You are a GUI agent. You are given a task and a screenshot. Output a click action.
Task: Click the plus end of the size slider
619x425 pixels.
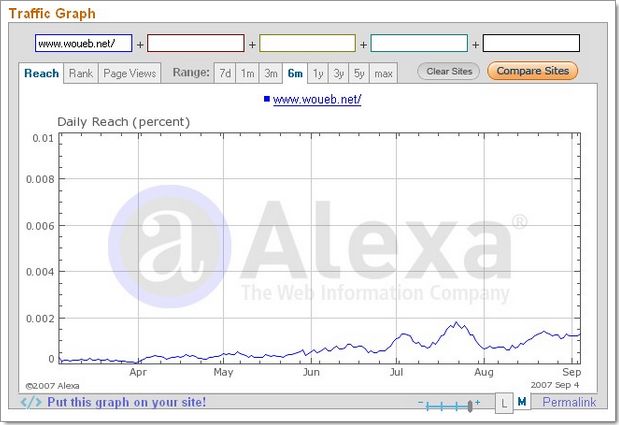click(478, 403)
